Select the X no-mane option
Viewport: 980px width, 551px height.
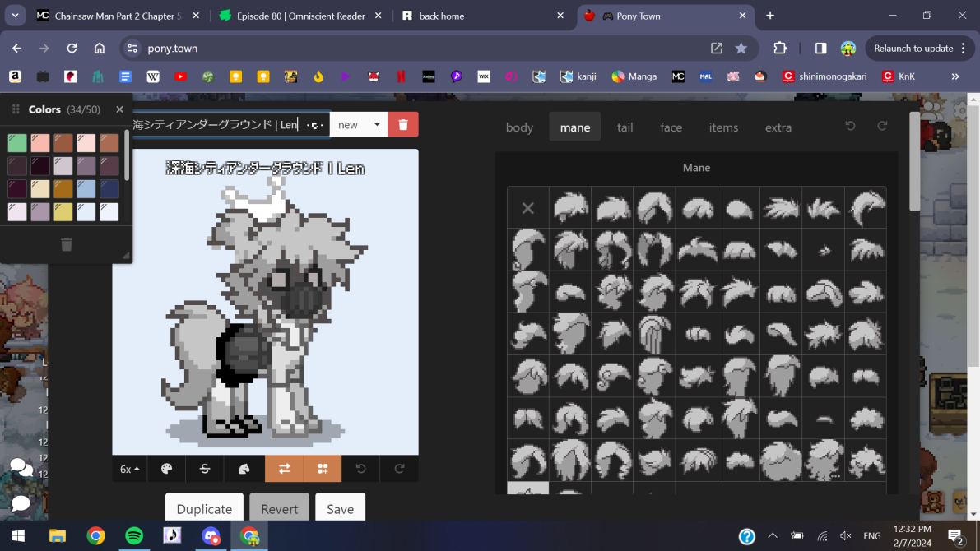[528, 208]
